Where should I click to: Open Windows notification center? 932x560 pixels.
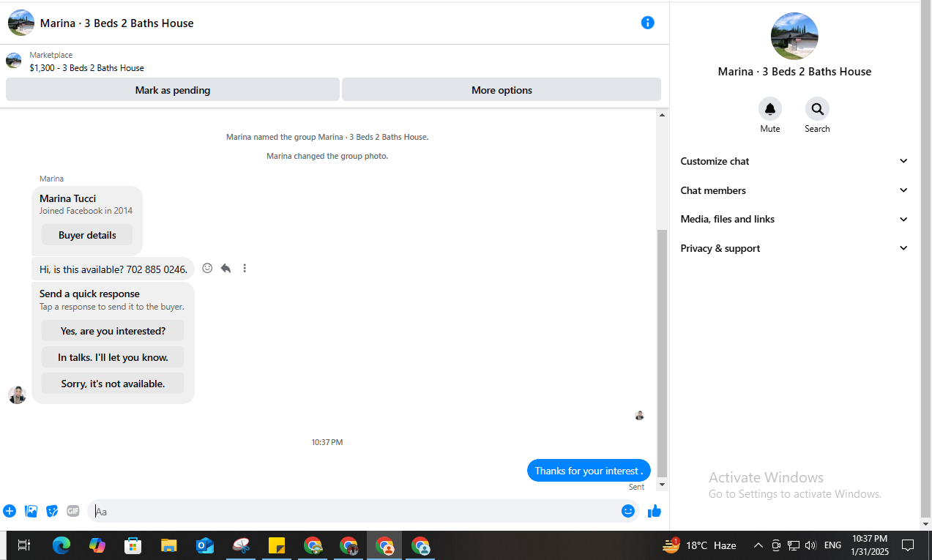(x=908, y=545)
